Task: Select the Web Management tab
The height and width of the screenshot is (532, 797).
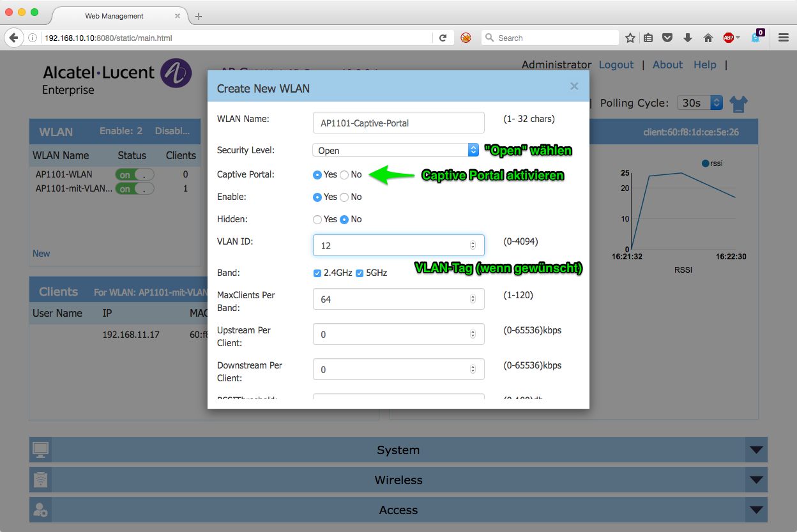Action: coord(114,16)
